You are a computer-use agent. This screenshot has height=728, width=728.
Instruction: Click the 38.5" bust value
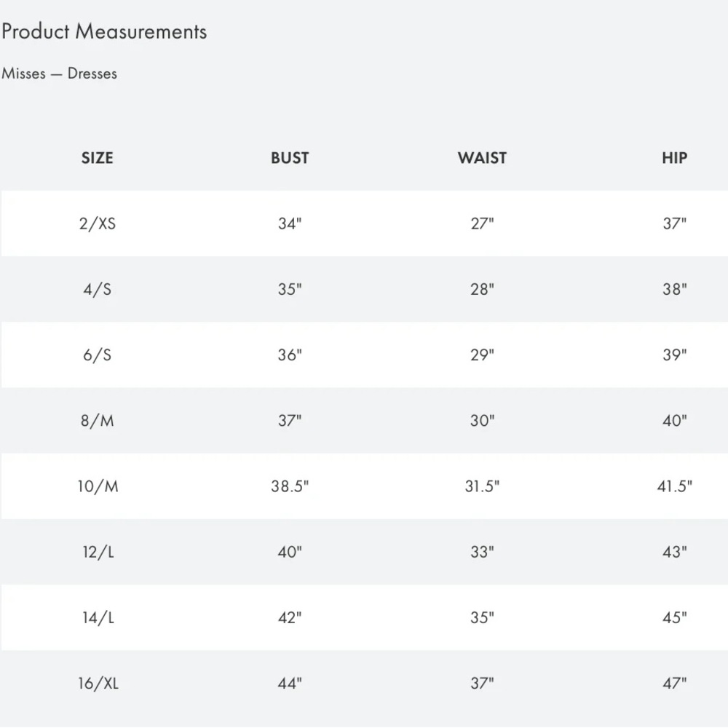[x=290, y=486]
